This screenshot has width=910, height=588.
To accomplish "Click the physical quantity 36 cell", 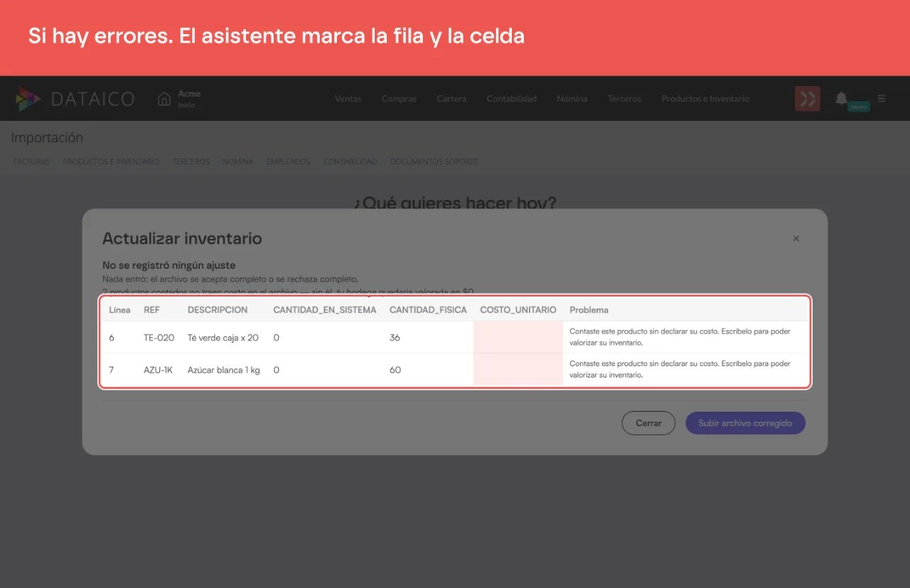I will (395, 338).
